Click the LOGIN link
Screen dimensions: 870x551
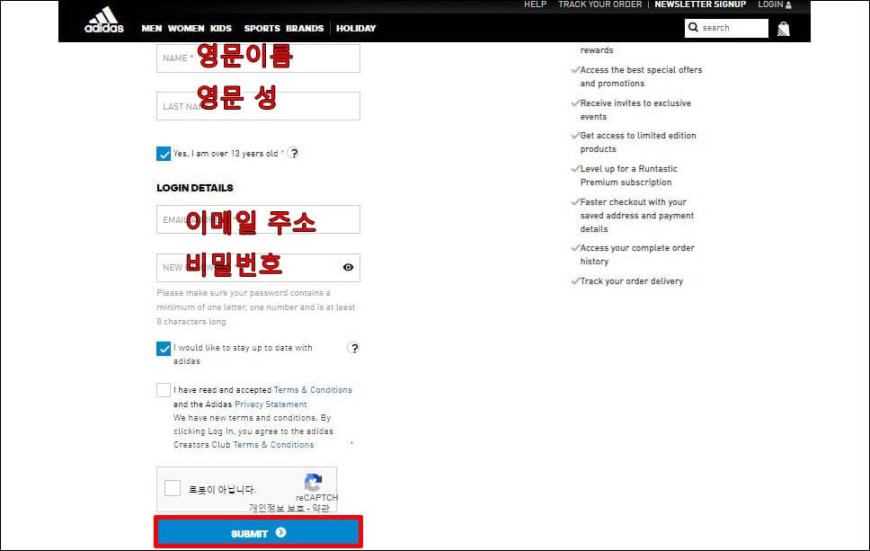770,4
